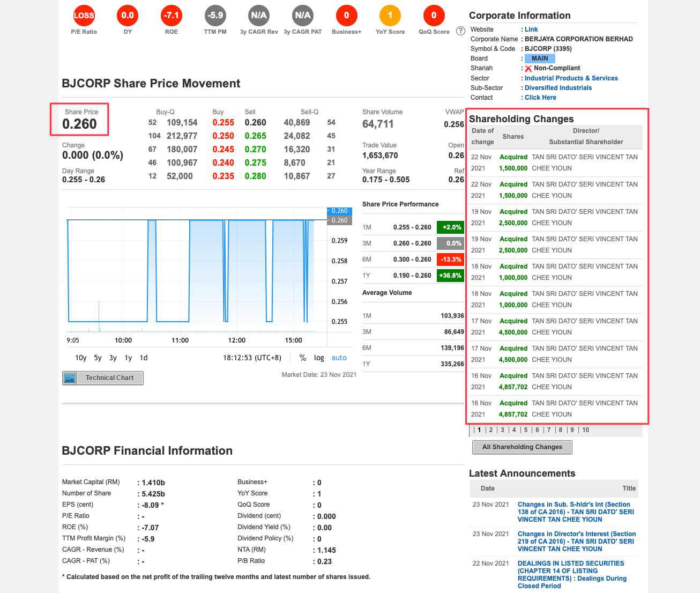Click the 0.0% 3M performance badge
Image resolution: width=700 pixels, height=593 pixels.
tap(450, 243)
